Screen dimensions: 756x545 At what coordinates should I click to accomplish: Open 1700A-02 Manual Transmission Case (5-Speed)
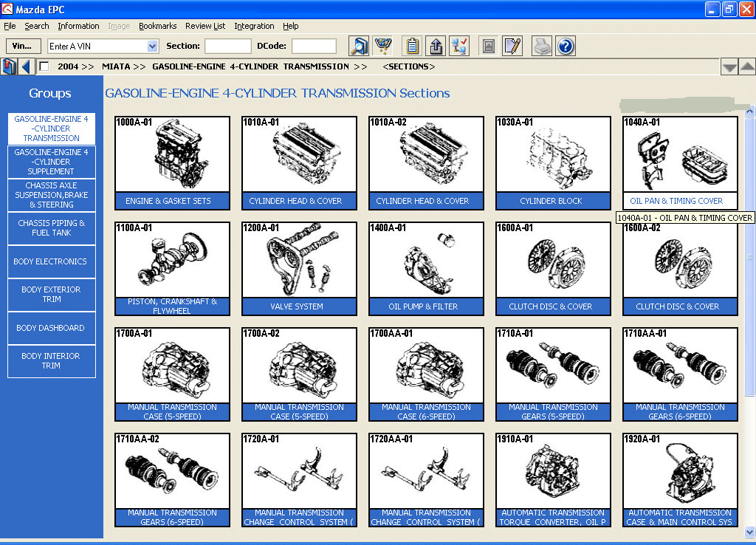click(299, 374)
